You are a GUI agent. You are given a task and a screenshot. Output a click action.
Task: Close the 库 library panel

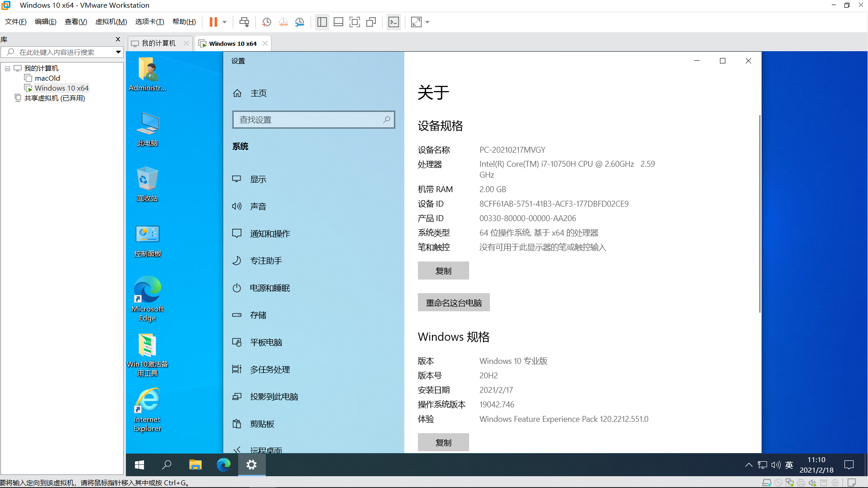coord(118,39)
